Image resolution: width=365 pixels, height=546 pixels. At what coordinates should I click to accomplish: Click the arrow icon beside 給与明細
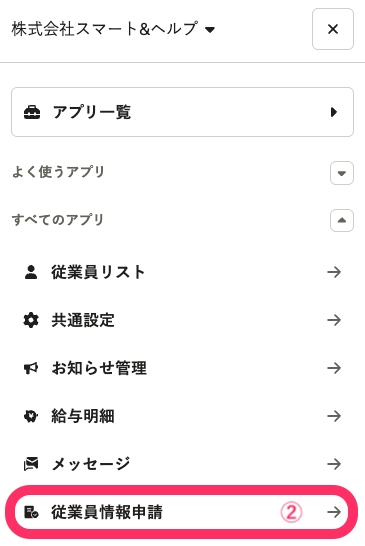(334, 416)
